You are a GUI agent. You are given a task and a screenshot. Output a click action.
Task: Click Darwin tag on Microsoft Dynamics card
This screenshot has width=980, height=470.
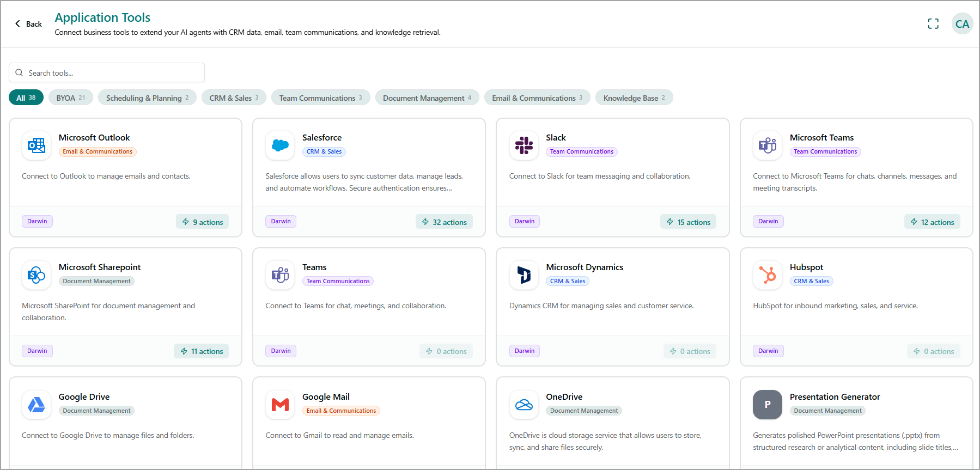tap(525, 351)
